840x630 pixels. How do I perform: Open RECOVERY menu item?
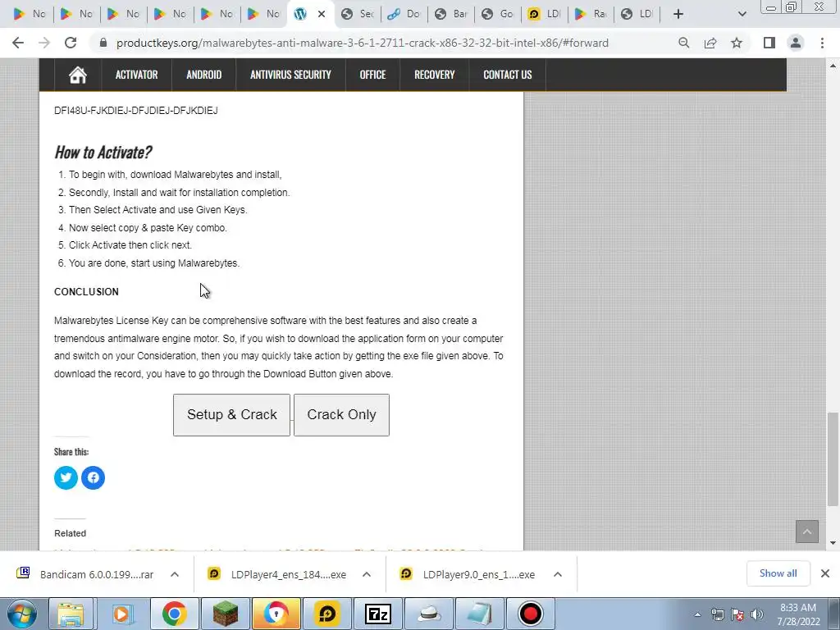tap(435, 75)
